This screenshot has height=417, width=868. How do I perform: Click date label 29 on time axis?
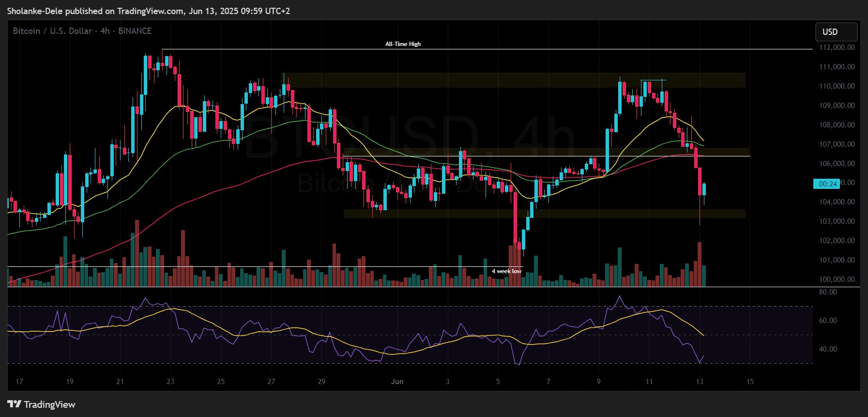321,382
